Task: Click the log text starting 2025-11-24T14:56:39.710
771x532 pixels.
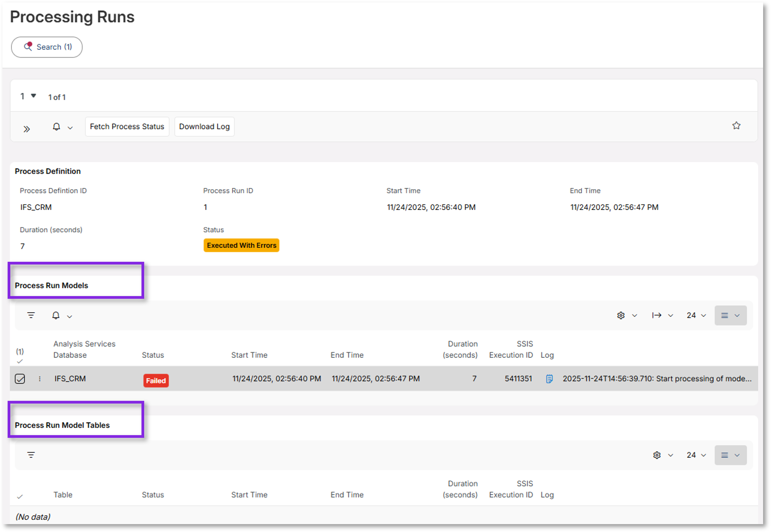Action: [x=657, y=379]
